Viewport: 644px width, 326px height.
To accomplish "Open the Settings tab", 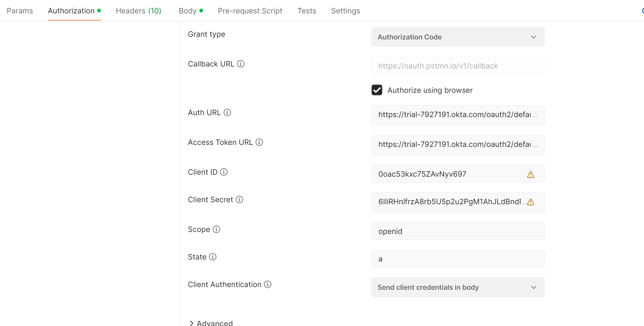I will coord(346,11).
